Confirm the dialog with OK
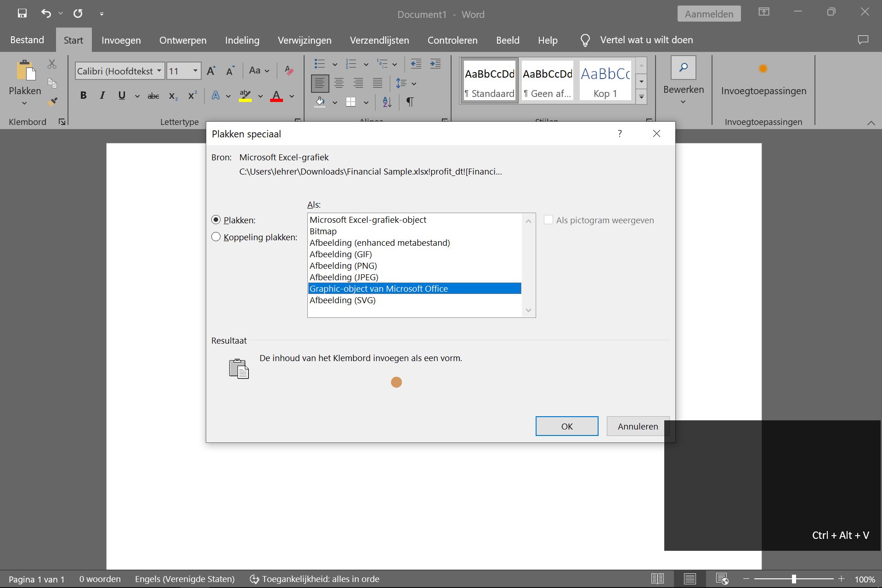Screen dimensions: 882x588 [x=567, y=426]
